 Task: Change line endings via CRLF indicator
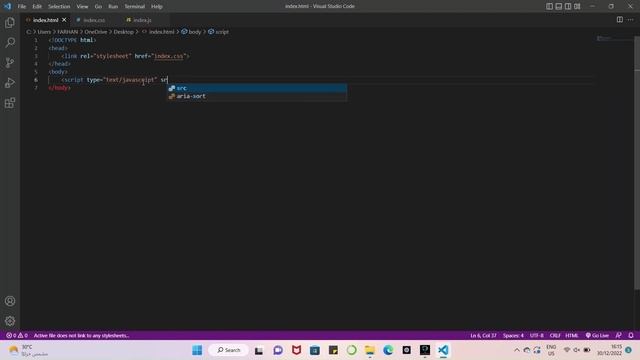pyautogui.click(x=555, y=336)
